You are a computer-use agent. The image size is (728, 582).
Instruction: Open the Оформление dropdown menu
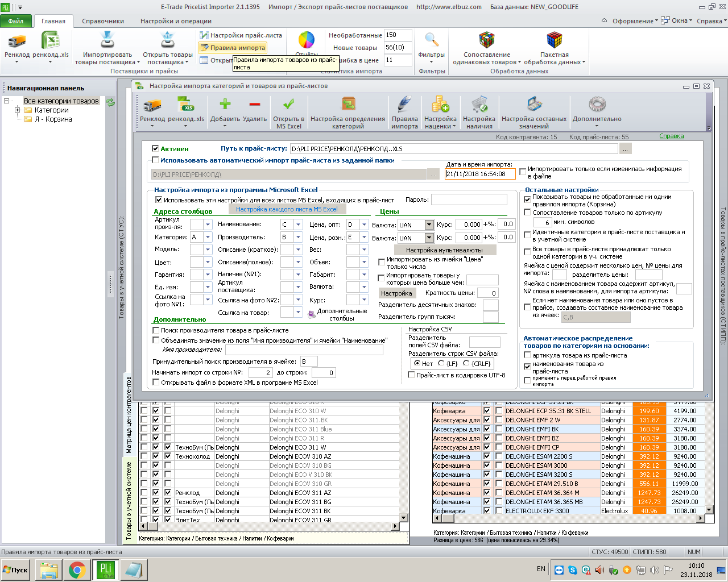pyautogui.click(x=635, y=21)
